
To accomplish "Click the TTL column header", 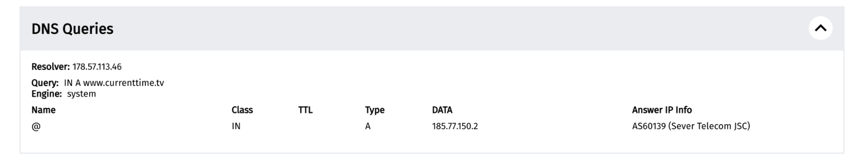I will (x=305, y=110).
